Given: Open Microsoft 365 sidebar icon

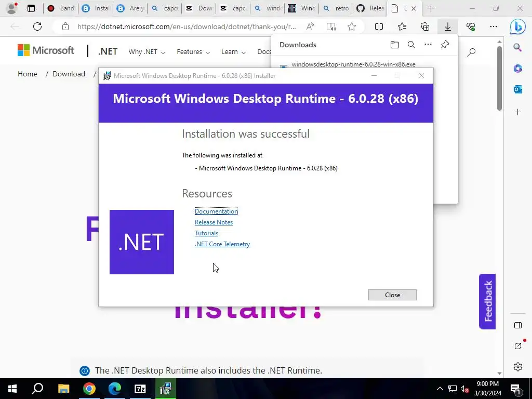Looking at the screenshot, I should point(518,69).
